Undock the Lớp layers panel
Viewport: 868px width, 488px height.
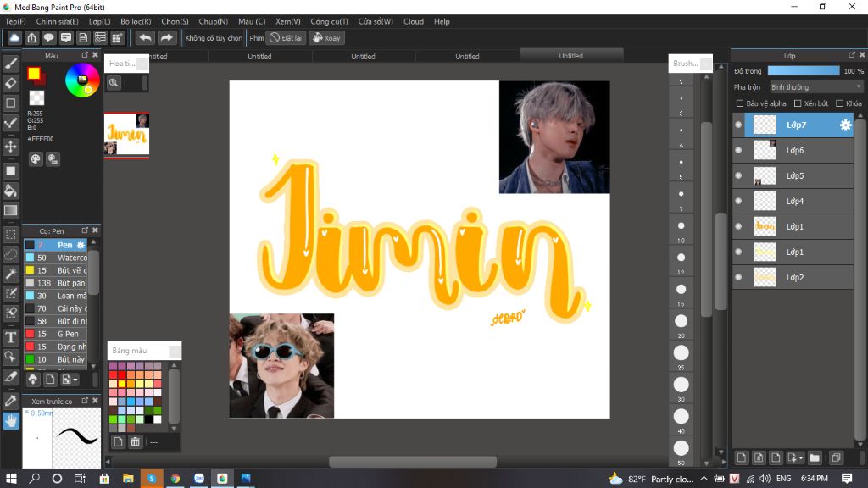click(x=851, y=55)
